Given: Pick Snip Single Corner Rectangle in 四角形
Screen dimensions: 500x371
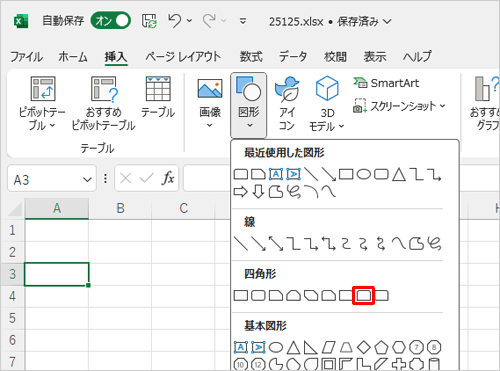Looking at the screenshot, I should (276, 296).
